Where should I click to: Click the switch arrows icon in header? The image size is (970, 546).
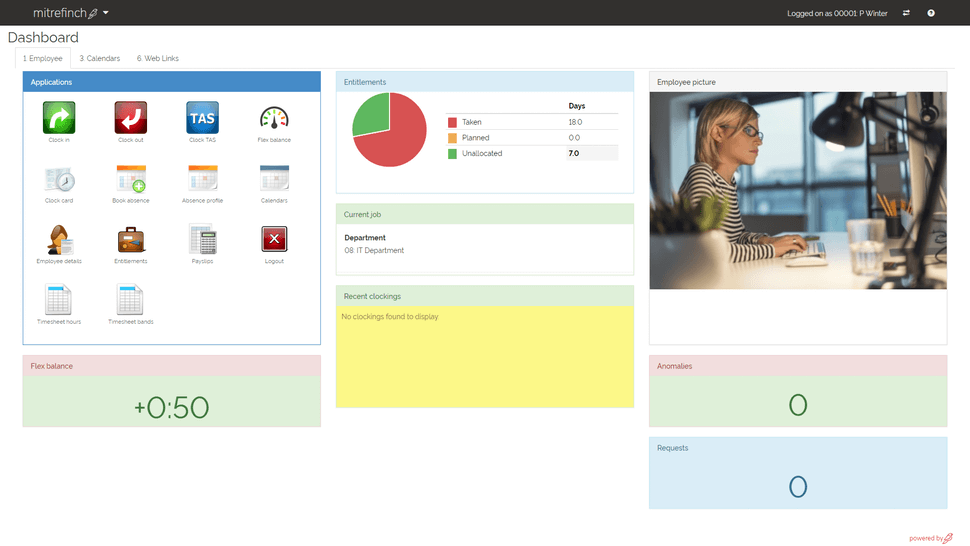pos(906,13)
